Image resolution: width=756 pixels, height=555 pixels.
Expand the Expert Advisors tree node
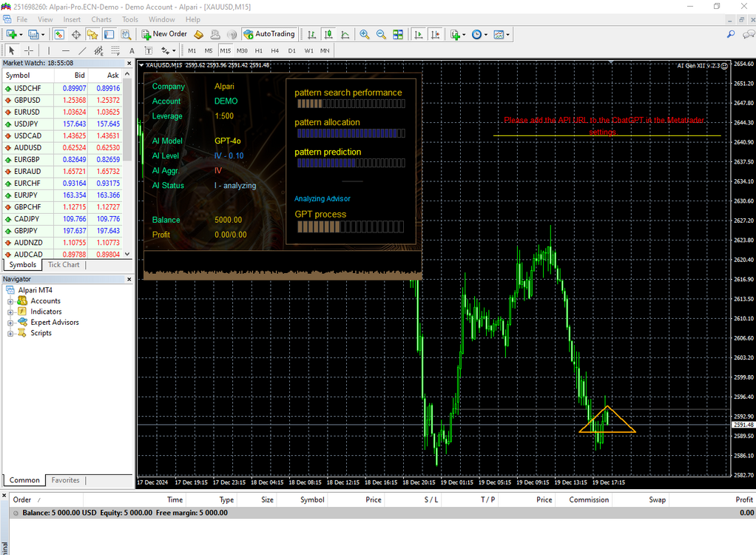point(10,323)
